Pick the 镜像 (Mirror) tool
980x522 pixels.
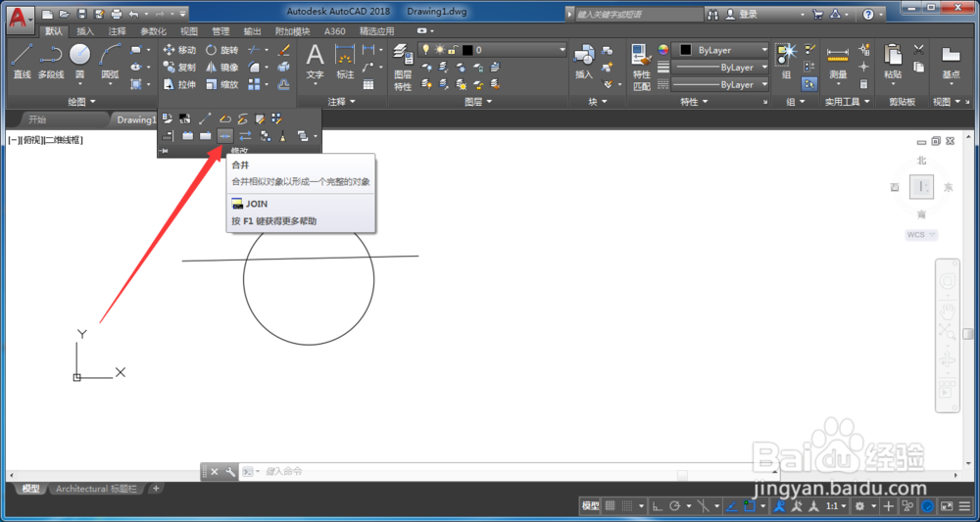[222, 68]
